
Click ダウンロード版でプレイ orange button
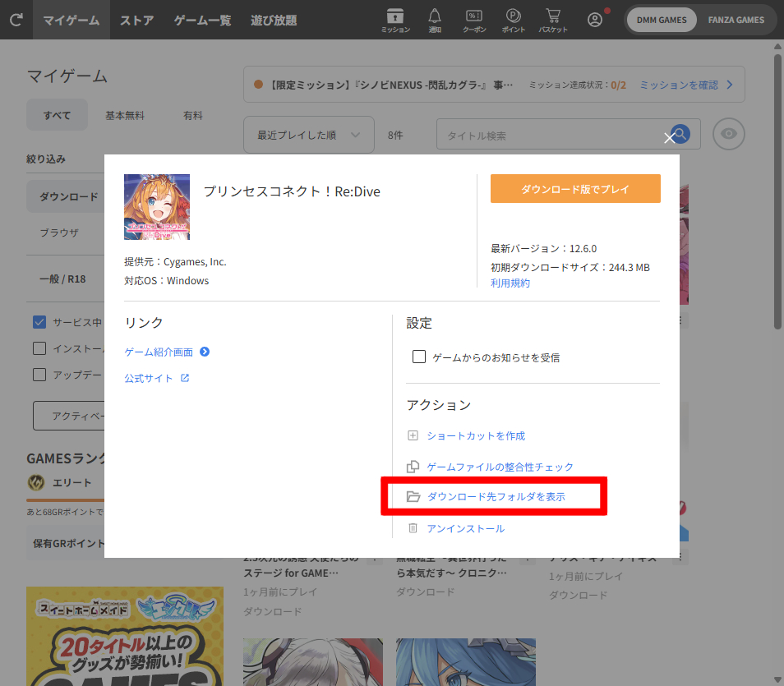[x=575, y=188]
